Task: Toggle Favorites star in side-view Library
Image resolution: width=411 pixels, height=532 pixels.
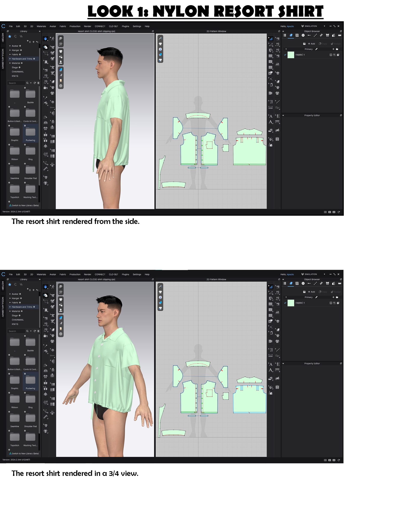Action: pos(10,36)
